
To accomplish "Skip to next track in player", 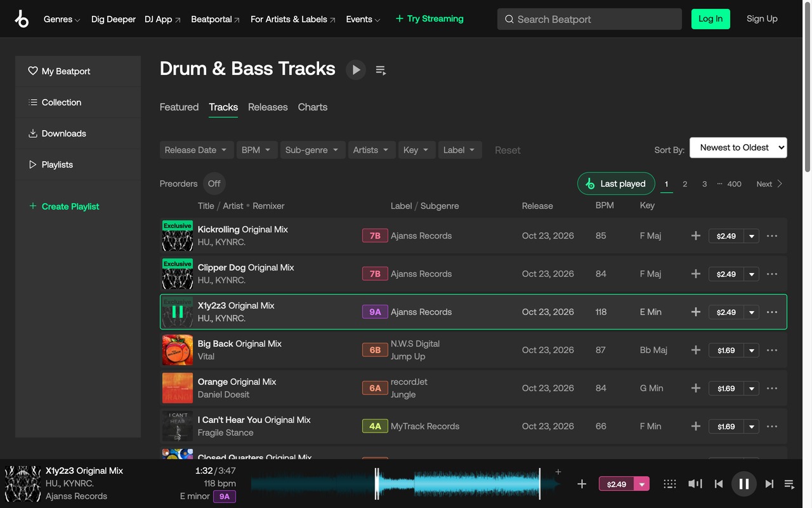I will (x=769, y=484).
